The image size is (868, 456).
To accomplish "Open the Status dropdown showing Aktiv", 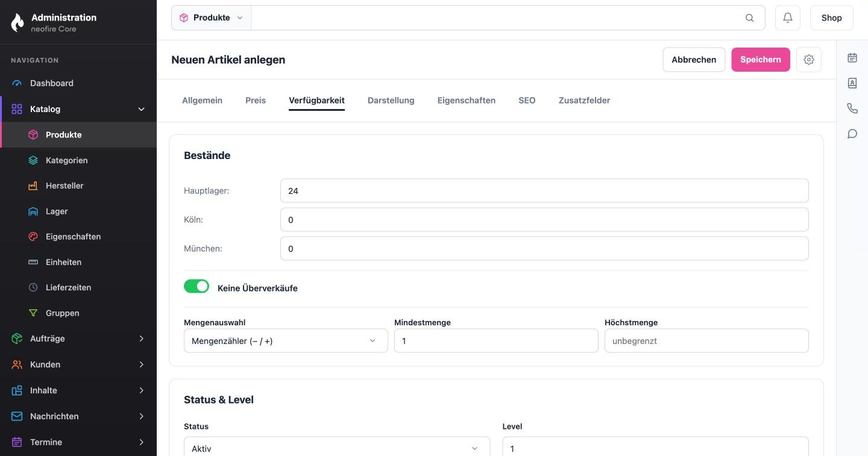I will tap(337, 448).
